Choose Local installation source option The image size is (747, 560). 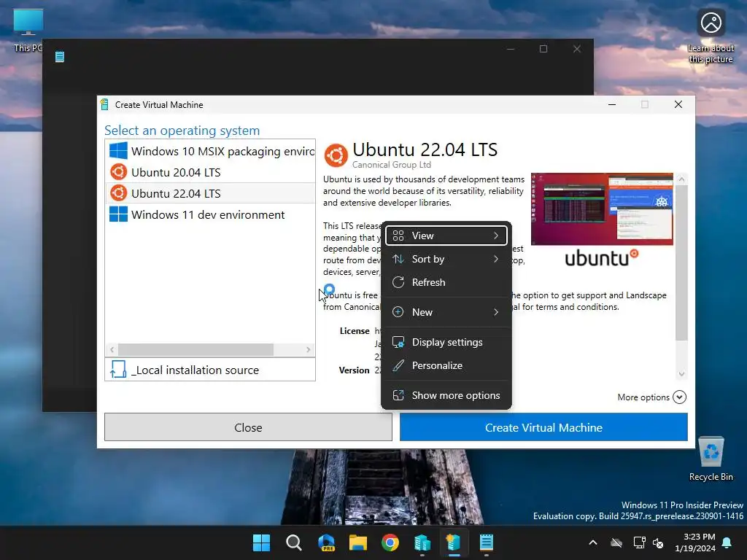coord(210,370)
